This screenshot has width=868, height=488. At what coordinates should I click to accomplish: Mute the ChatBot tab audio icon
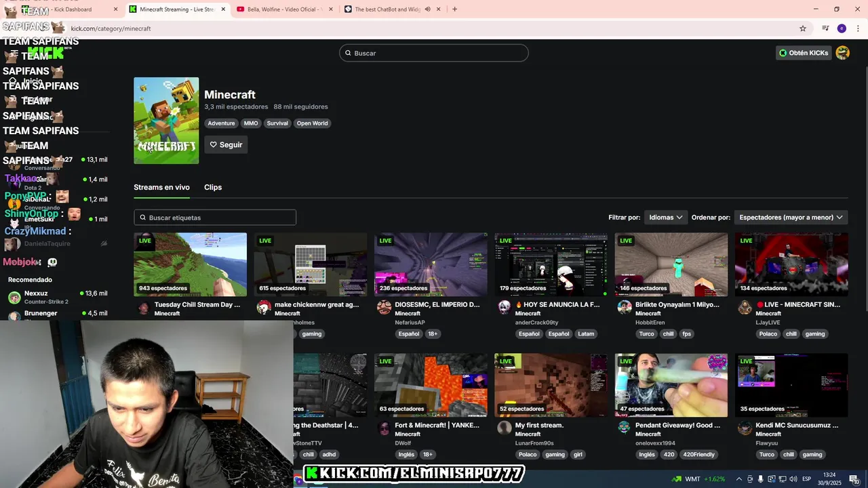point(427,9)
